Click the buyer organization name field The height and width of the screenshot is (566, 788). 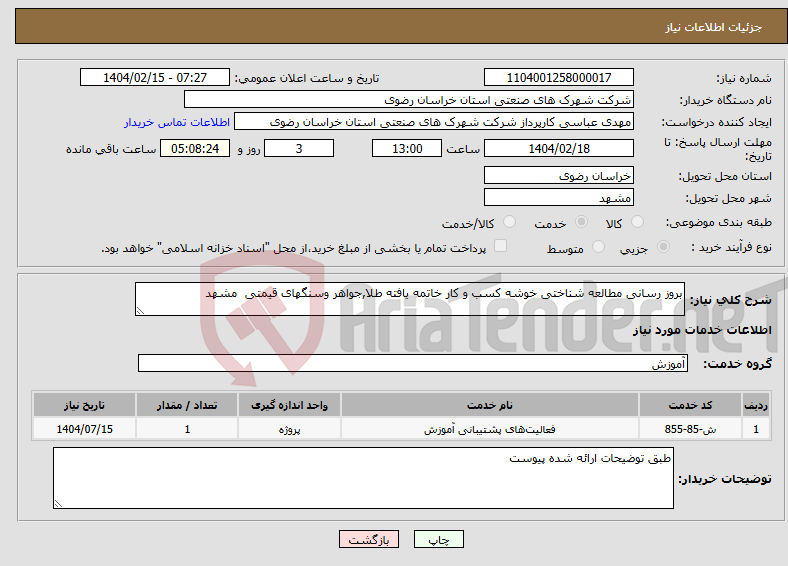tap(409, 100)
